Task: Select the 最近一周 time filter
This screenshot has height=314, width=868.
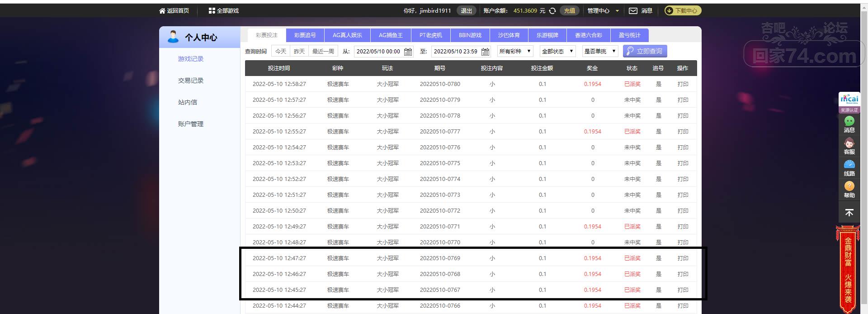Action: [323, 51]
